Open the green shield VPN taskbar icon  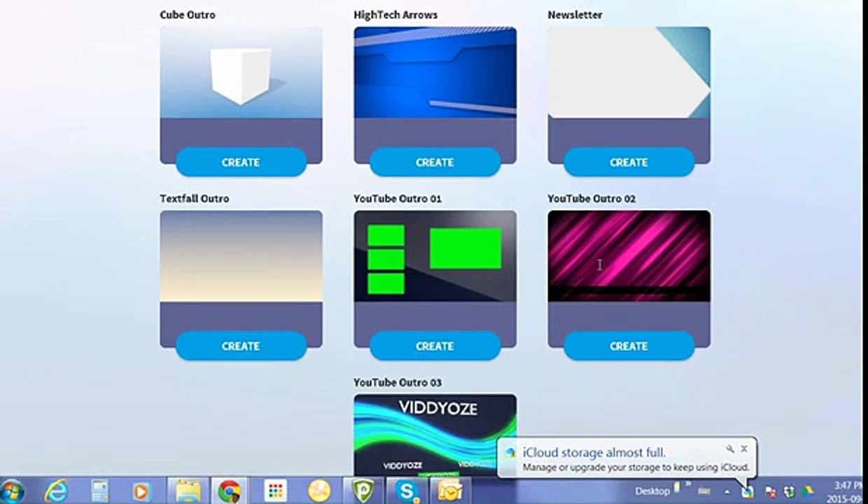(363, 491)
